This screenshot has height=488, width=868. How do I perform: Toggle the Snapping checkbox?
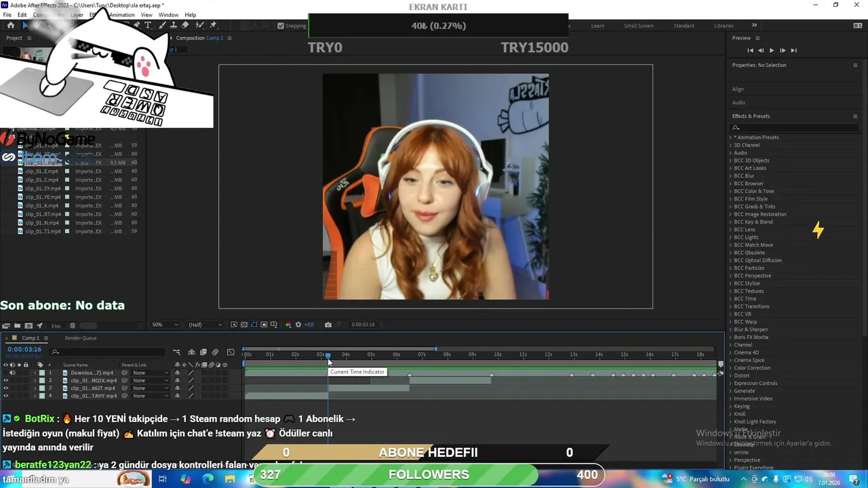point(281,26)
